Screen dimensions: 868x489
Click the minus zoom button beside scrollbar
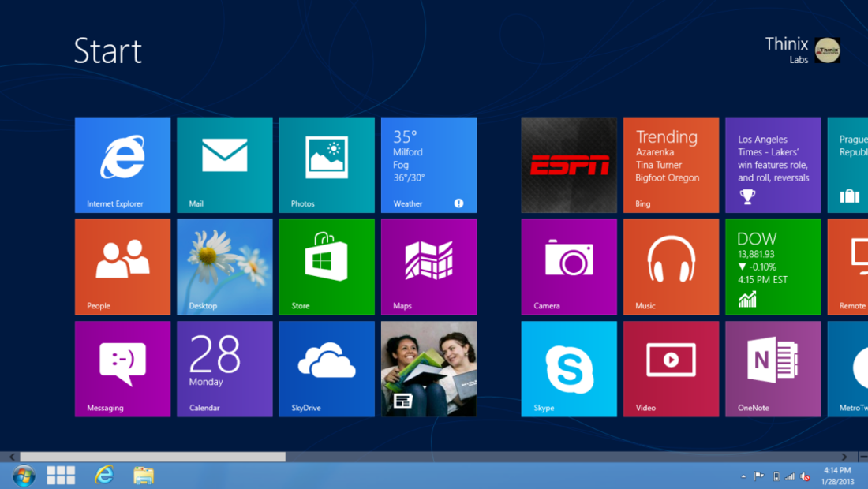pyautogui.click(x=863, y=457)
